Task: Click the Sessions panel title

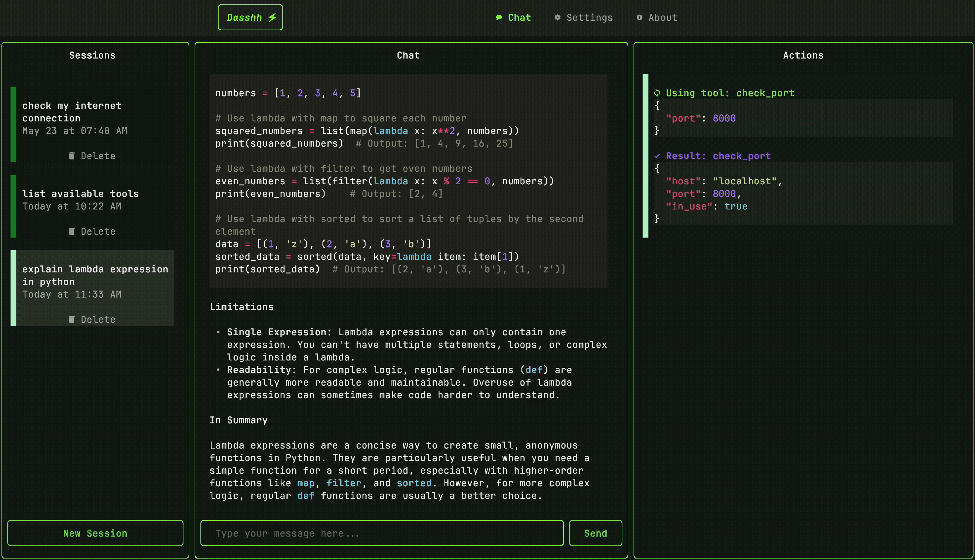Action: [x=92, y=55]
